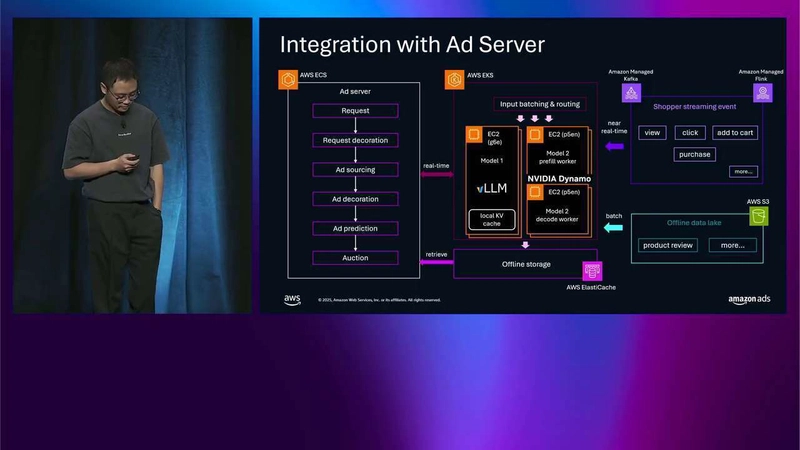Open more... under Shopper streaming event

click(x=743, y=171)
